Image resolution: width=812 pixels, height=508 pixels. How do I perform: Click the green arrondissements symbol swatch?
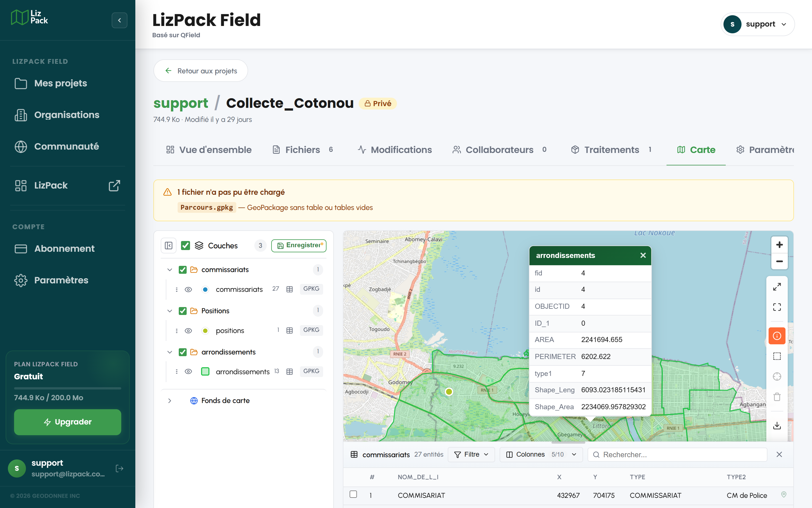(x=205, y=372)
